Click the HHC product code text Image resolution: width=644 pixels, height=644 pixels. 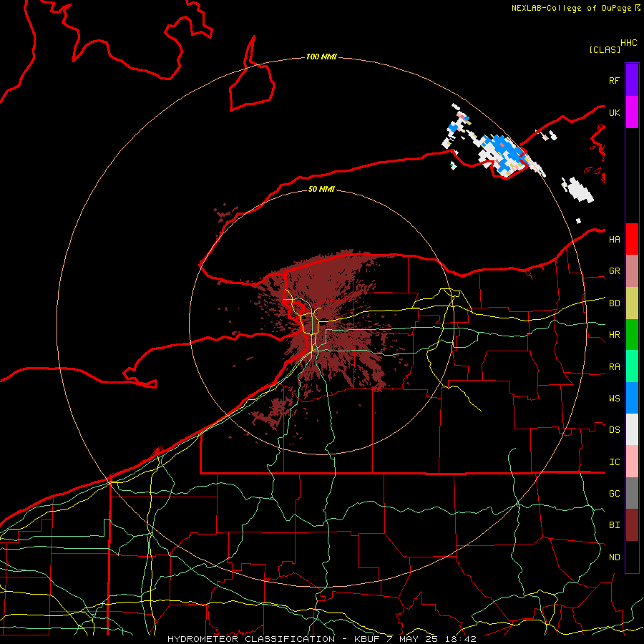pyautogui.click(x=629, y=43)
